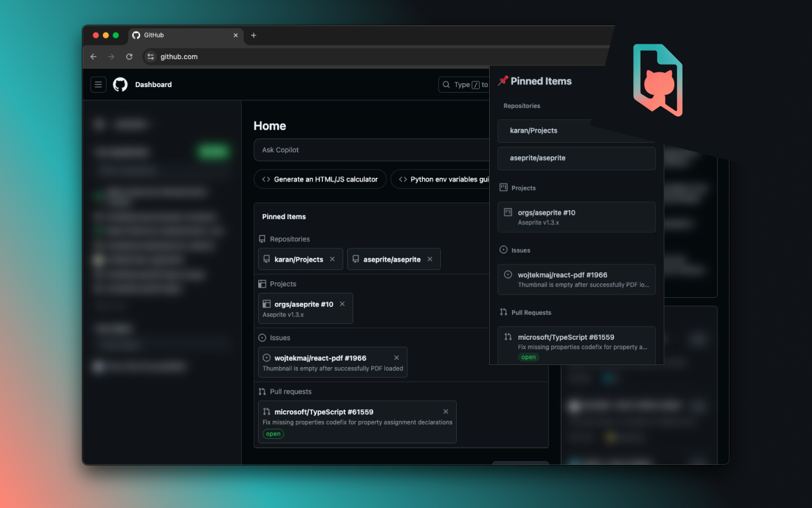Unpin karan/Projects with its X

pyautogui.click(x=332, y=259)
